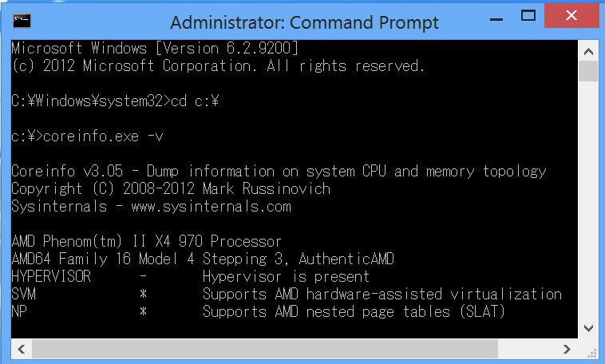
Task: Close the Administrator Command Prompt window
Action: tap(571, 15)
